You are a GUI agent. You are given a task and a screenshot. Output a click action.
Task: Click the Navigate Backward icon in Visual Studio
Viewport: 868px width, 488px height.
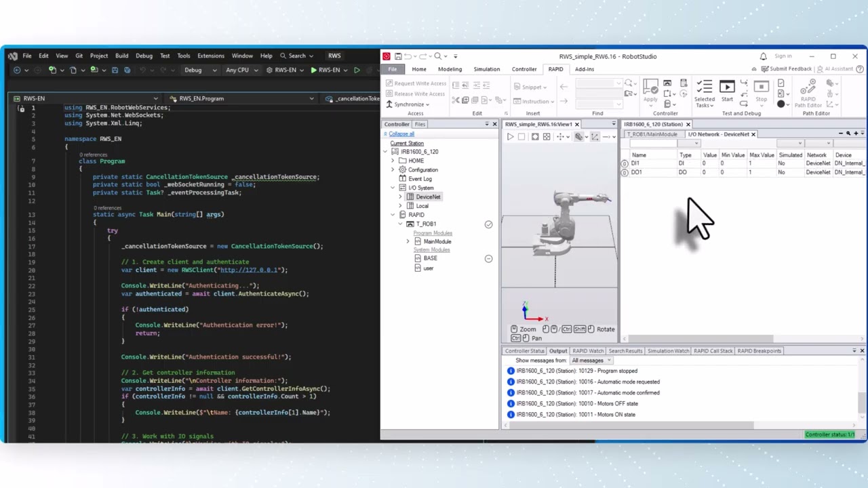(18, 70)
